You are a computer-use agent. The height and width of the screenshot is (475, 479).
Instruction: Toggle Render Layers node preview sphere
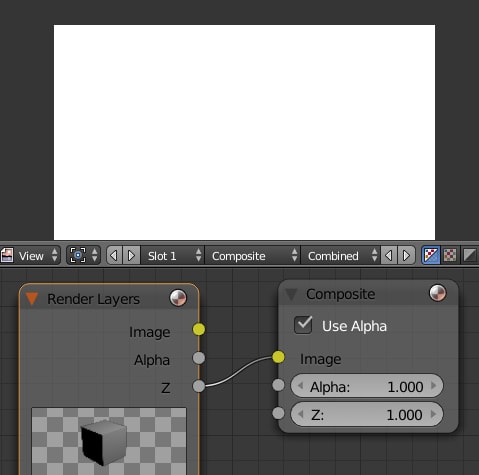pos(178,298)
